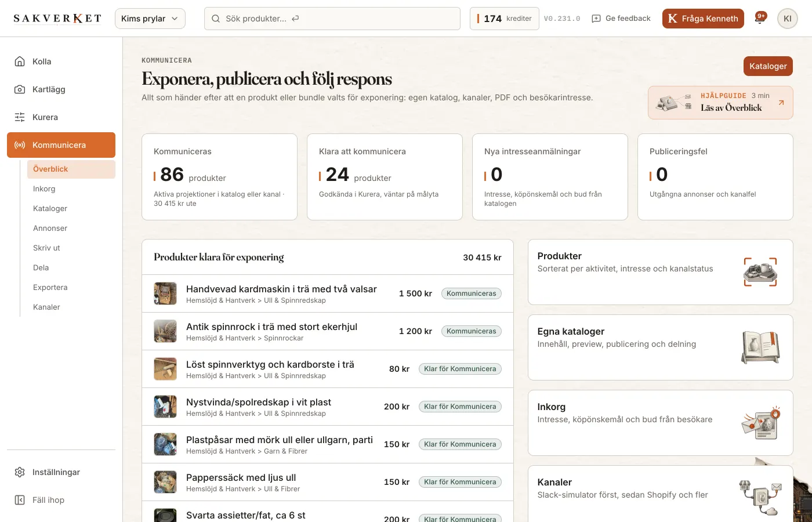Open the notifications bell icon
812x522 pixels.
click(x=759, y=19)
